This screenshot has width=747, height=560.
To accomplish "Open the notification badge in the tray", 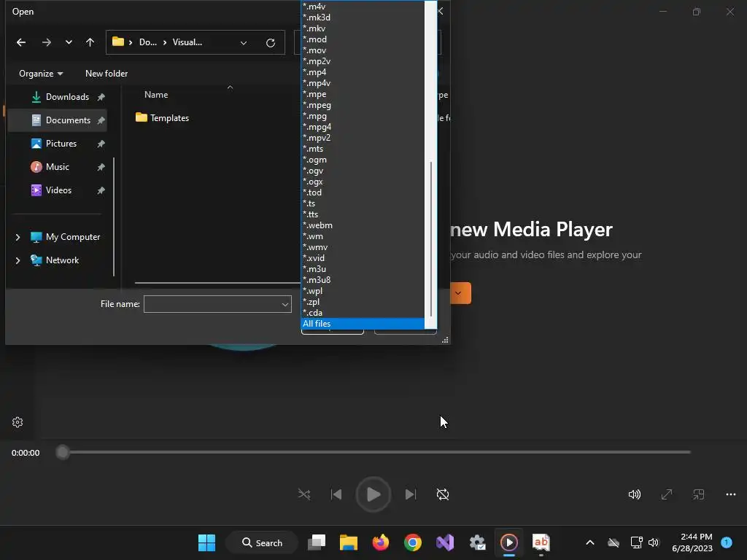I will pos(727,542).
